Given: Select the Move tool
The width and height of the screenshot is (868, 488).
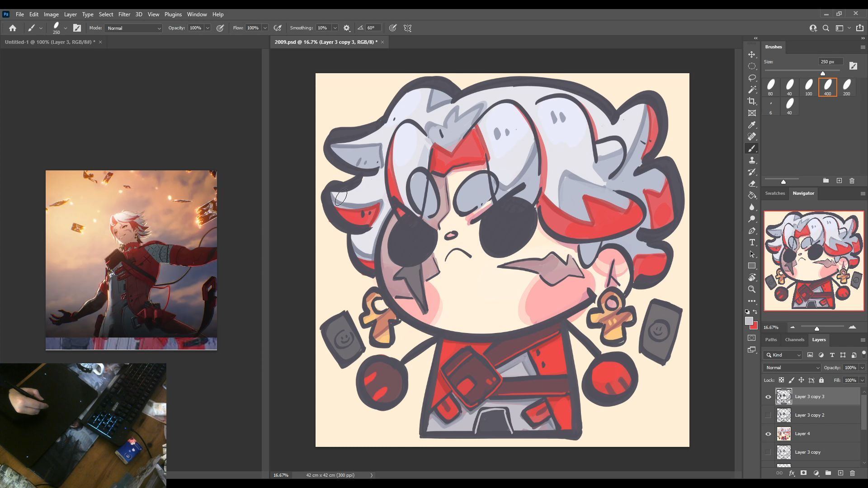Looking at the screenshot, I should click(752, 54).
